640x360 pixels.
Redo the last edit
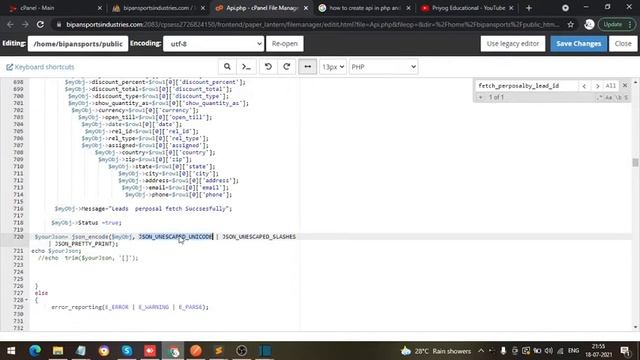(287, 67)
